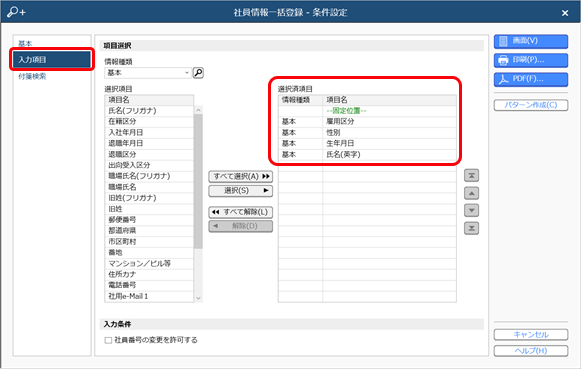Move selected item up one row
The width and height of the screenshot is (581, 369).
(x=471, y=193)
